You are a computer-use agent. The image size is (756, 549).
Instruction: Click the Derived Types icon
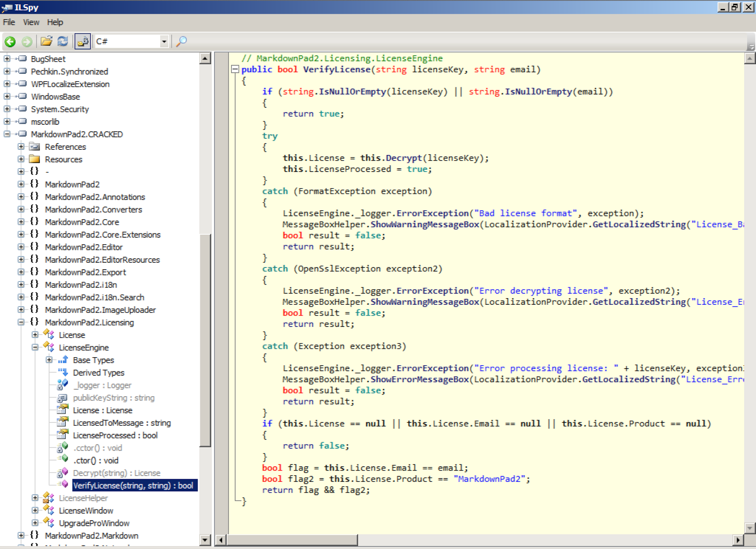63,372
